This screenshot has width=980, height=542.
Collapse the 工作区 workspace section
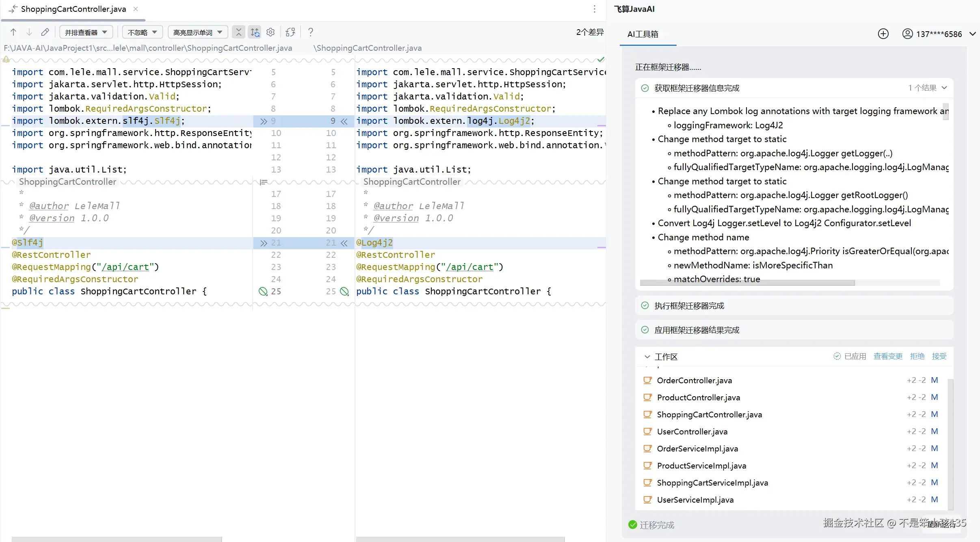(647, 357)
